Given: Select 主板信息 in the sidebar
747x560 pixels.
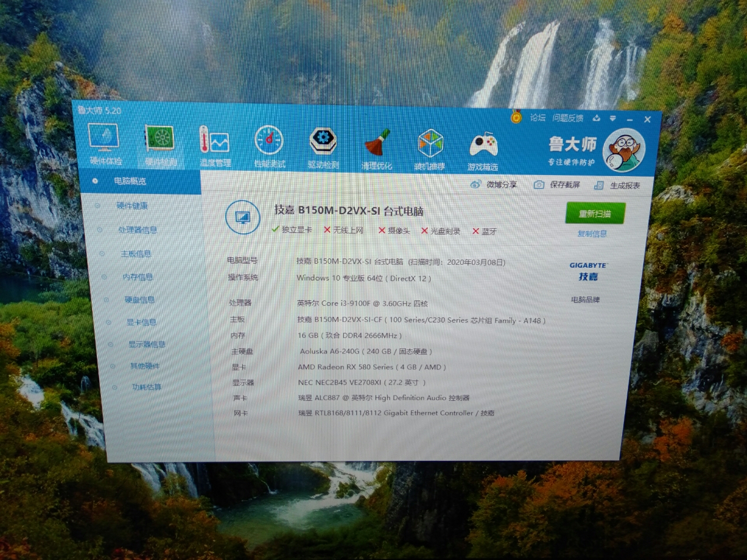Looking at the screenshot, I should [x=136, y=254].
